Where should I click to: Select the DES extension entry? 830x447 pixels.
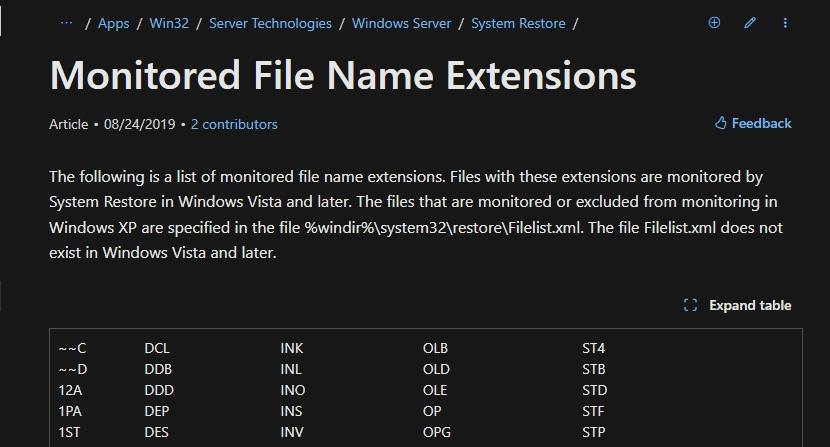156,432
